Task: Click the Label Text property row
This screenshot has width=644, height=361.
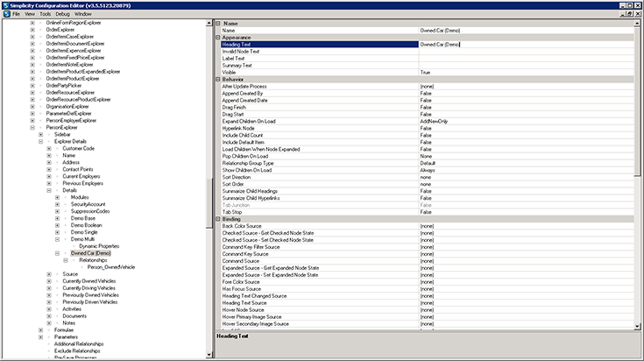Action: (x=428, y=59)
